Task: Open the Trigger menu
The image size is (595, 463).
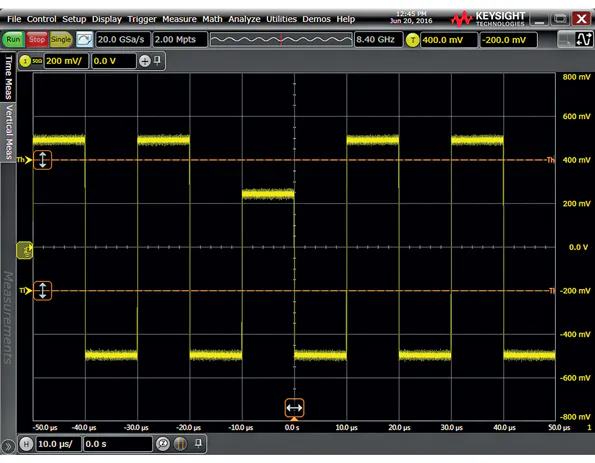Action: tap(142, 19)
